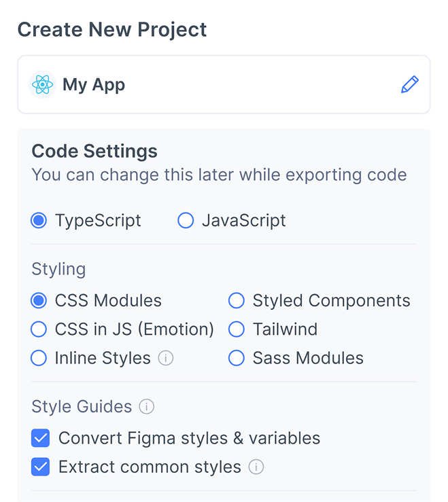448x502 pixels.
Task: Click the Convert Figma styles & variables label
Action: tap(190, 438)
